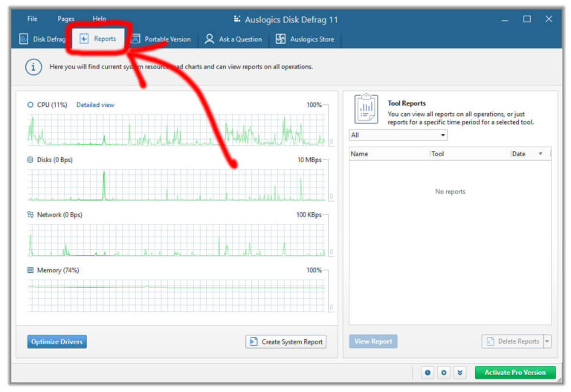Click the Auslogics app logo in title bar
571x392 pixels.
pyautogui.click(x=237, y=19)
